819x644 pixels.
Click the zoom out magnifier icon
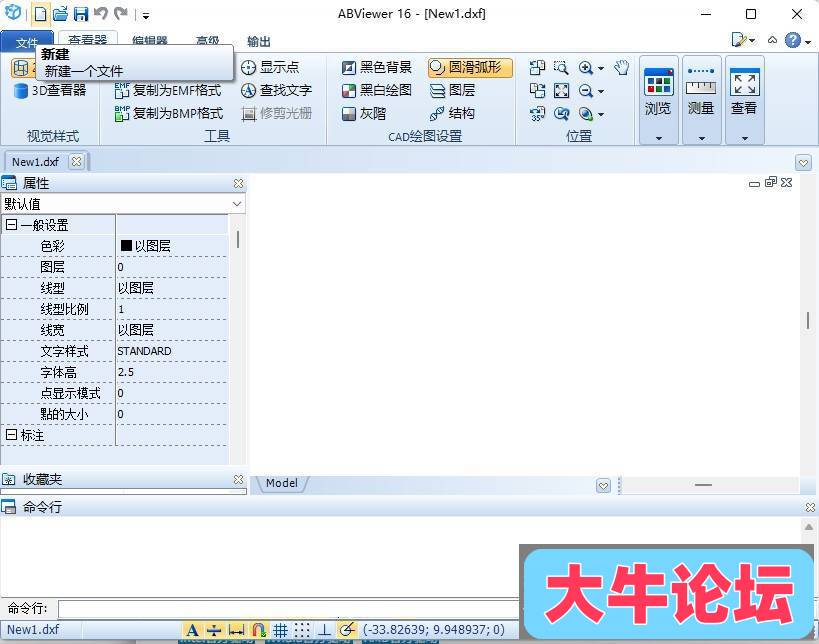tap(586, 91)
